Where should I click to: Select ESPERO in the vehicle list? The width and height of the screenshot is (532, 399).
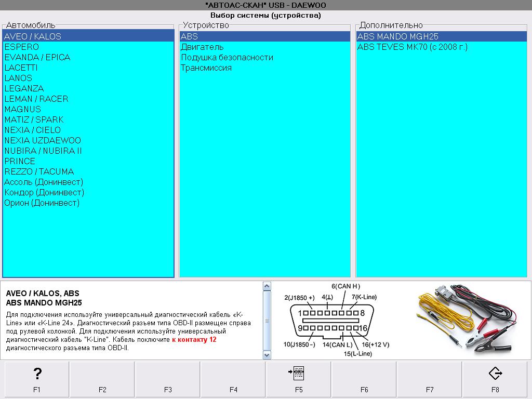(x=88, y=47)
